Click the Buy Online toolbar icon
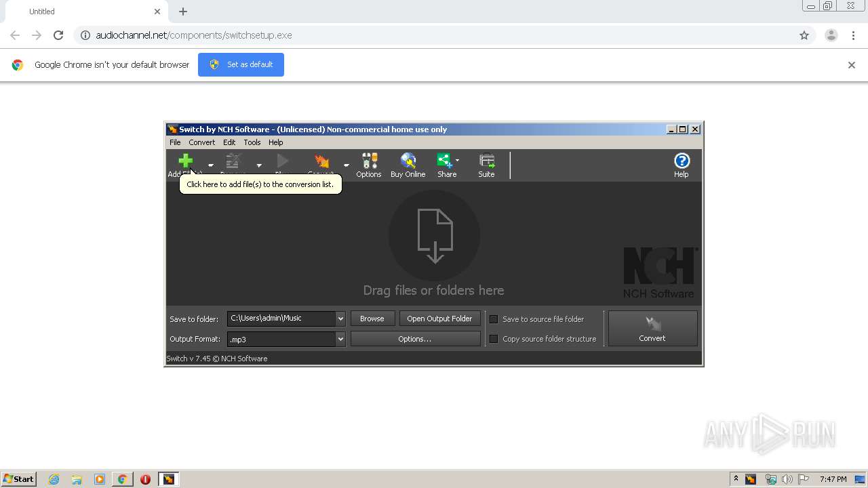Screen dimensions: 868x488 click(408, 165)
